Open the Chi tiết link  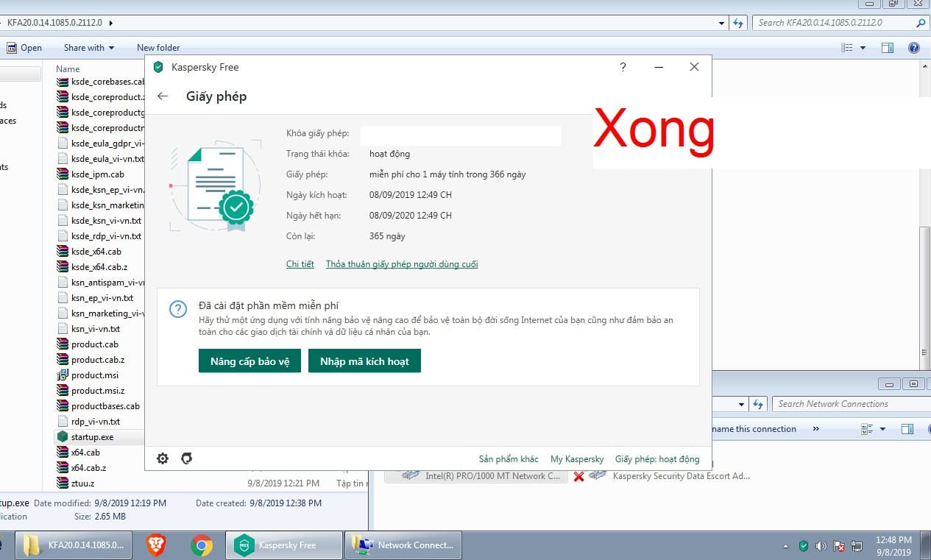point(300,264)
